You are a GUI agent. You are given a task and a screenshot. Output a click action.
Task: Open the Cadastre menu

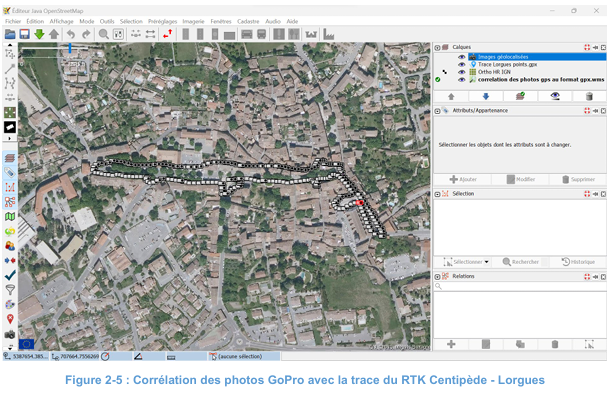coord(248,22)
